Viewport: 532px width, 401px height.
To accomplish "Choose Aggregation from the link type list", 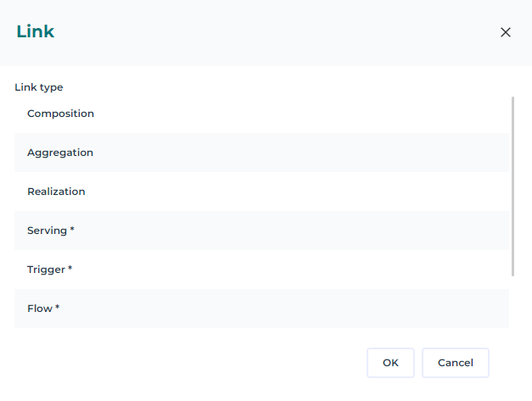I will point(60,153).
